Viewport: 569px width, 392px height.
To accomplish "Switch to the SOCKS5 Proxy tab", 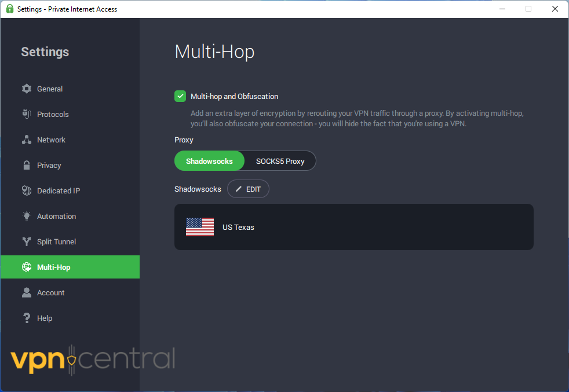I will pyautogui.click(x=280, y=161).
